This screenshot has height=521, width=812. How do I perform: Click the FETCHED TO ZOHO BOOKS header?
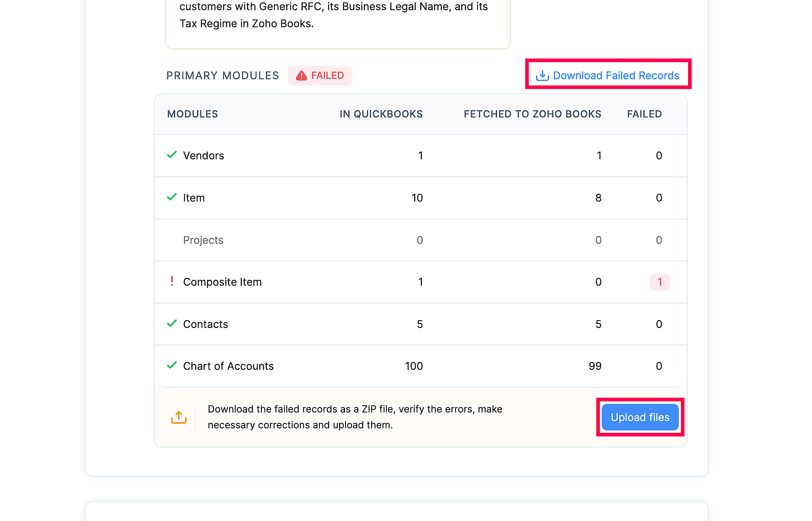pyautogui.click(x=532, y=114)
